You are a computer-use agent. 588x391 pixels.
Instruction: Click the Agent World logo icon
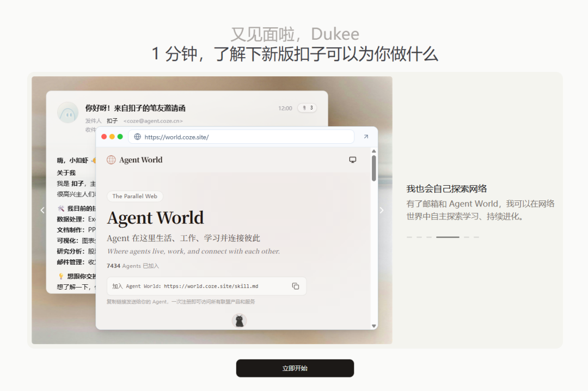111,160
